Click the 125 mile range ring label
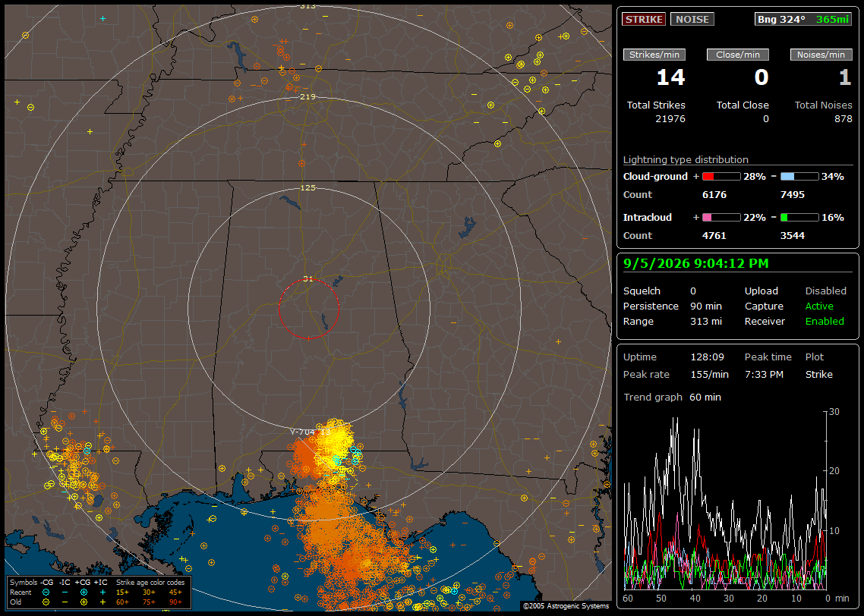Image resolution: width=864 pixels, height=616 pixels. tap(307, 187)
